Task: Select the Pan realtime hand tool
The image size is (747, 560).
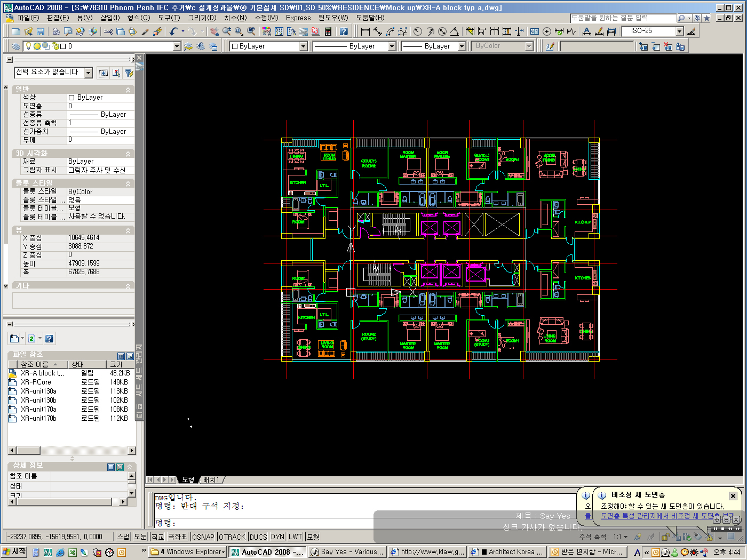Action: (x=214, y=32)
